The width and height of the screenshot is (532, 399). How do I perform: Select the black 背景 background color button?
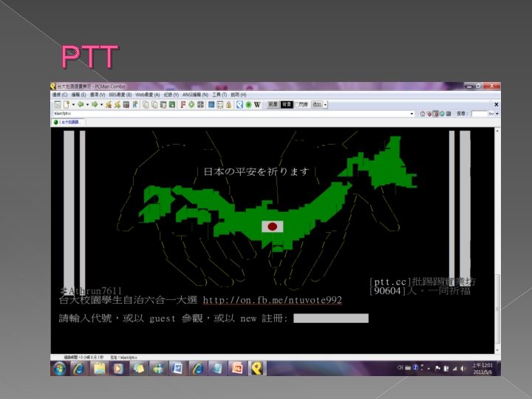287,104
